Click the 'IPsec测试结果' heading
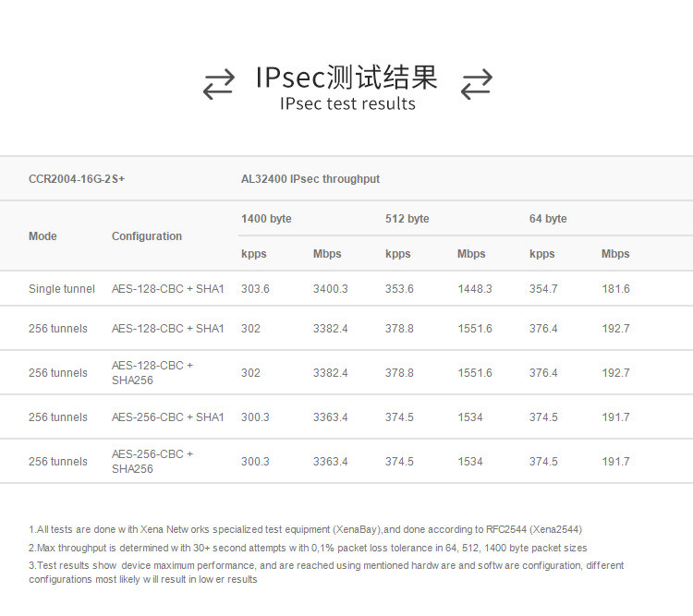693x616 pixels. pos(346,78)
